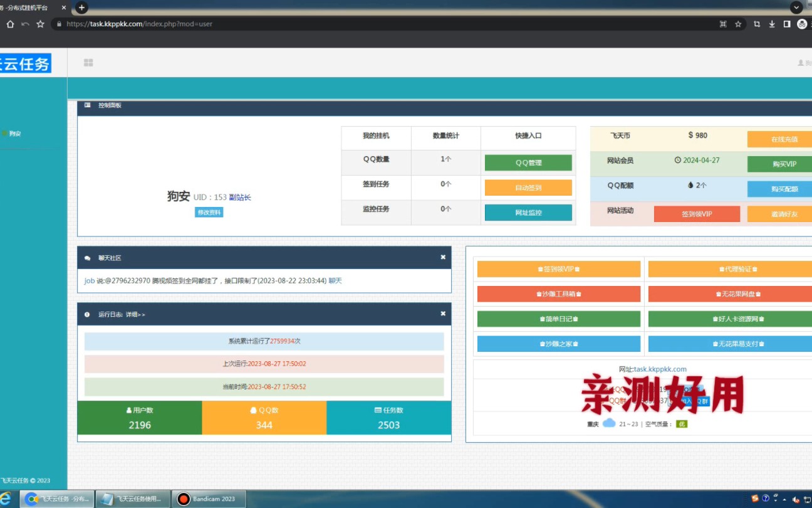
Task: Click the 无花果易支付 button
Action: coord(731,344)
